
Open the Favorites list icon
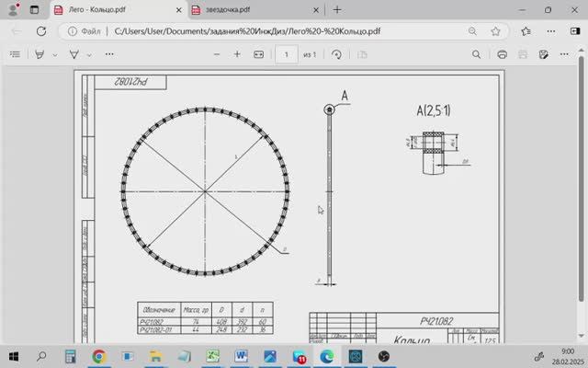point(526,31)
